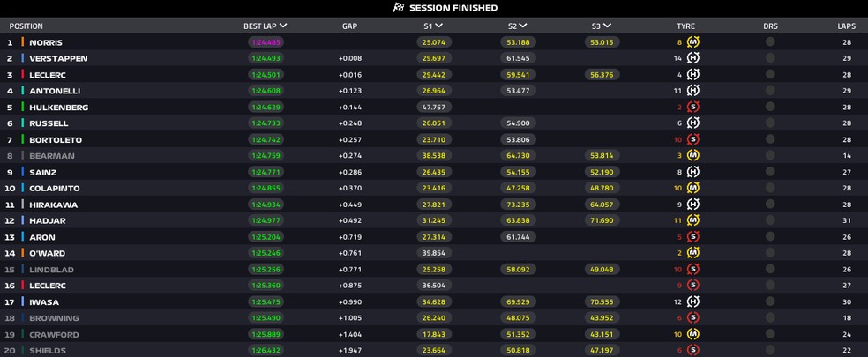Image resolution: width=868 pixels, height=357 pixels.
Task: Click the soft tyre icon in Lindblad row
Action: coord(693,269)
